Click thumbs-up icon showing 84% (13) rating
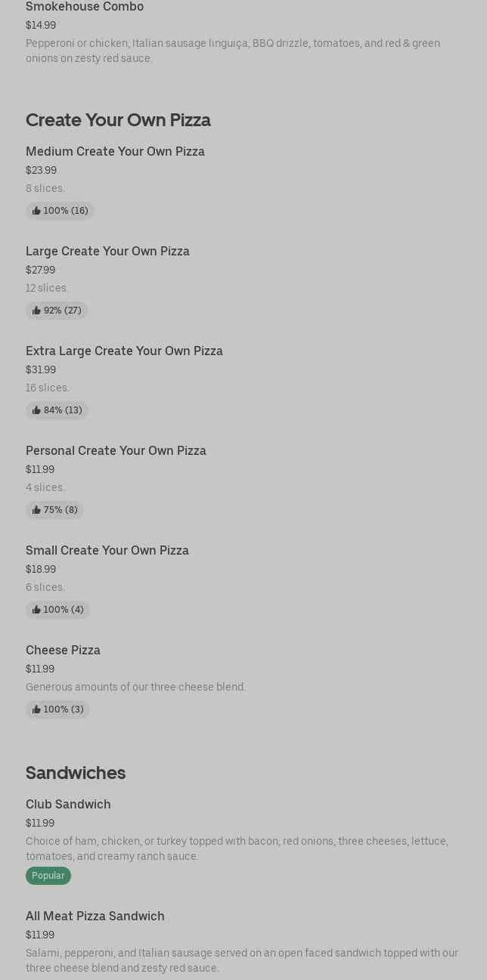 tap(36, 410)
